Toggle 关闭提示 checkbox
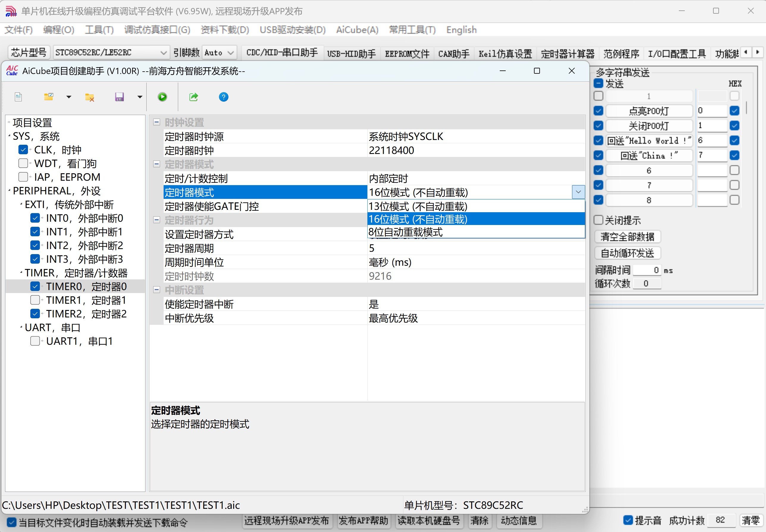Screen dimensions: 766x532 coord(599,220)
